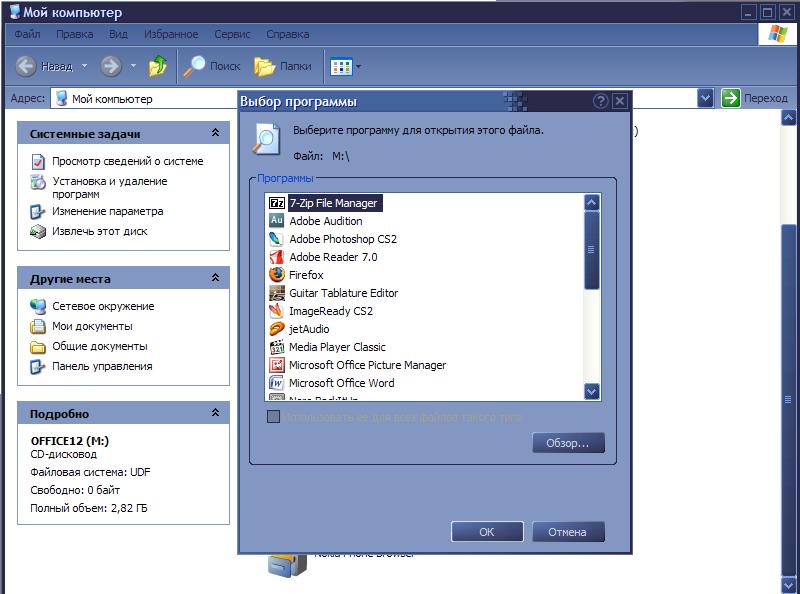800x594 pixels.
Task: Open the Избранное menu
Action: coord(170,33)
